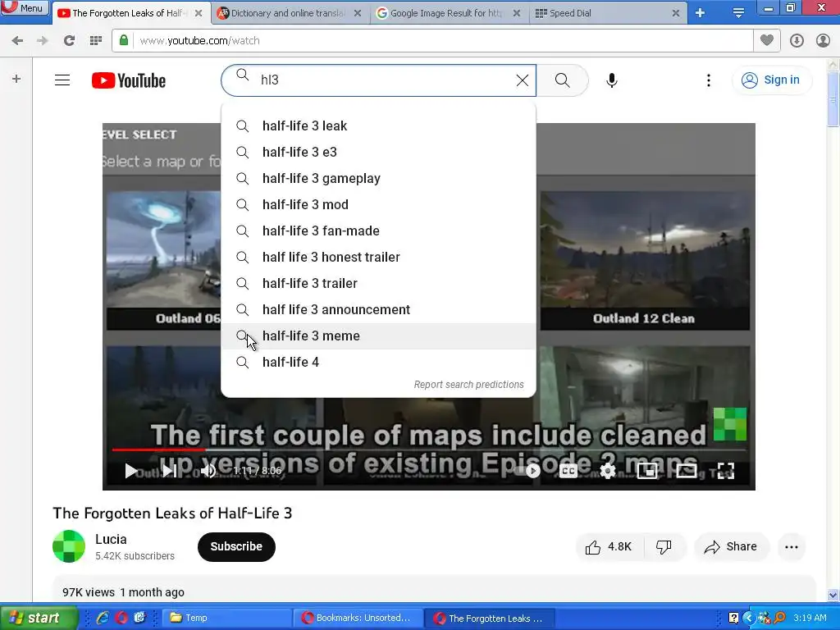Select suggestion half-life 3 gameplay
This screenshot has height=630, width=840.
(x=378, y=178)
